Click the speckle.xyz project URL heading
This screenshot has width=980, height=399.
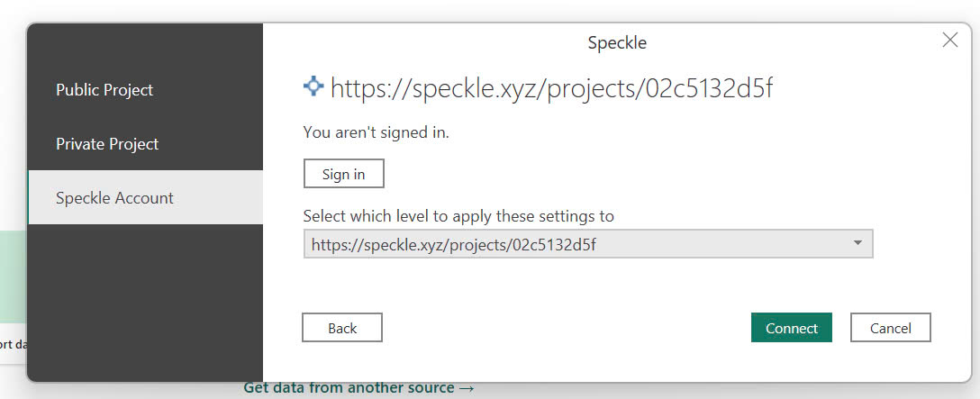[551, 88]
